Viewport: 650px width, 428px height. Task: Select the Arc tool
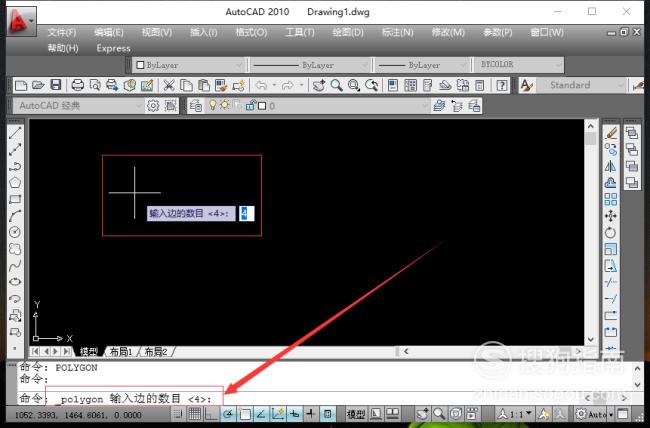[x=15, y=216]
